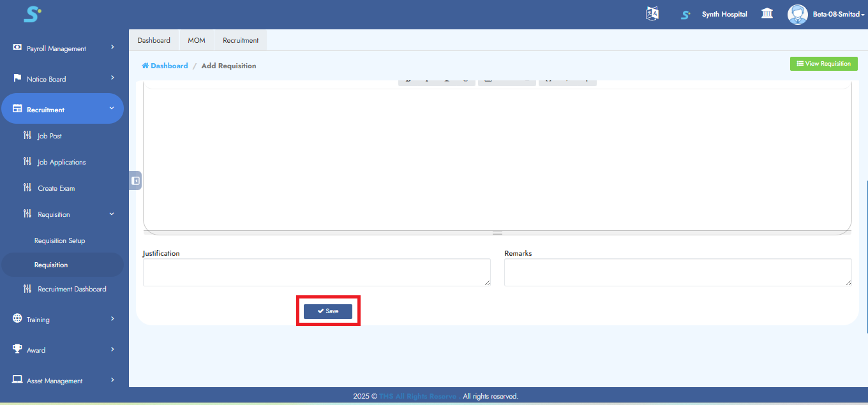Click the View Requisition button
Image resolution: width=868 pixels, height=405 pixels.
click(823, 64)
